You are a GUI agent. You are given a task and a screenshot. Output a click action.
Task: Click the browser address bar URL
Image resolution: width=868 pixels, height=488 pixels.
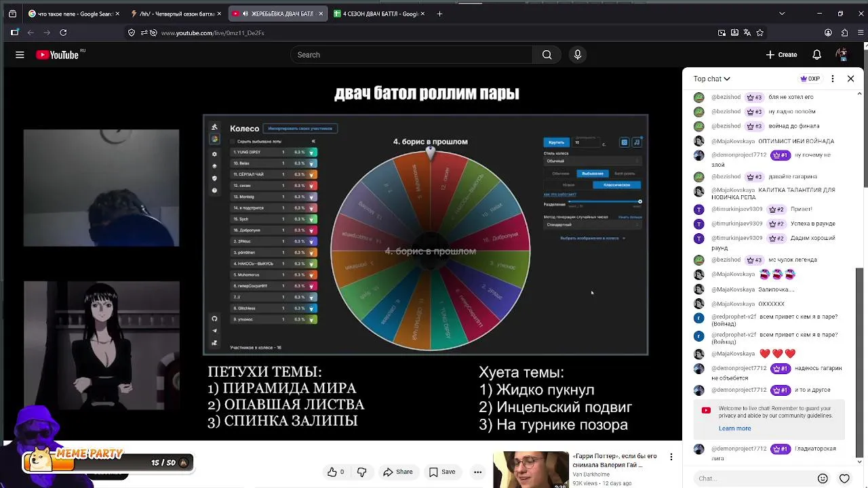tap(212, 33)
